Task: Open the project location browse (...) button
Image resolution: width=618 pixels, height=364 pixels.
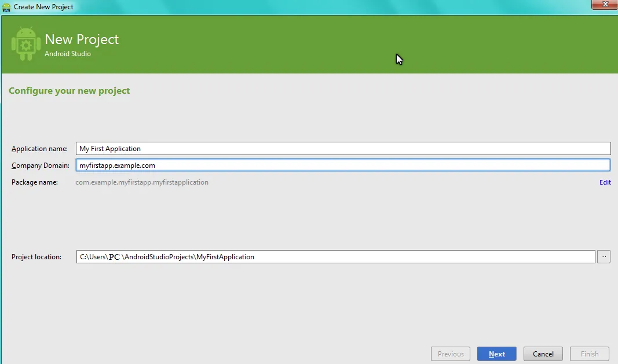Action: tap(603, 257)
